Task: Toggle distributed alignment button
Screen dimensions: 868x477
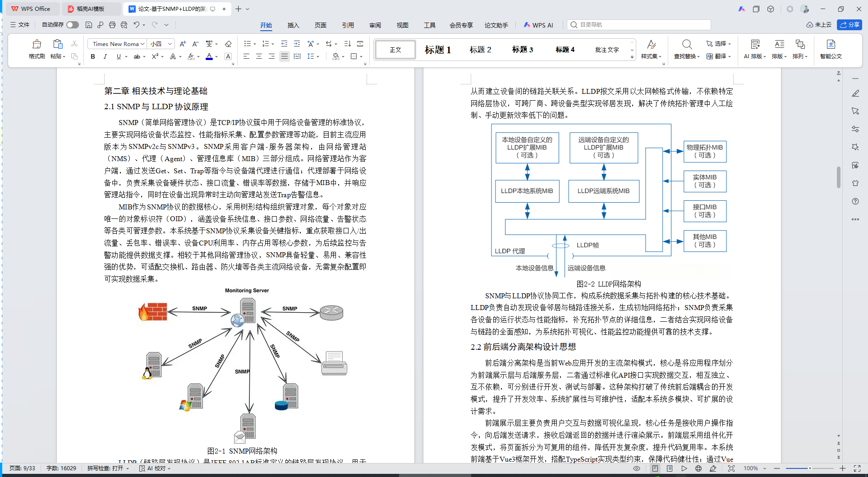Action: (x=297, y=56)
